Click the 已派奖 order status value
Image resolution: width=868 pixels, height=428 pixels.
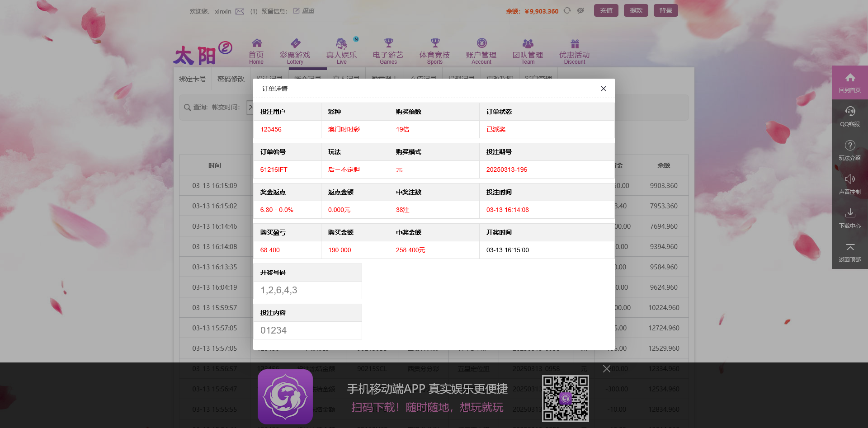click(496, 129)
